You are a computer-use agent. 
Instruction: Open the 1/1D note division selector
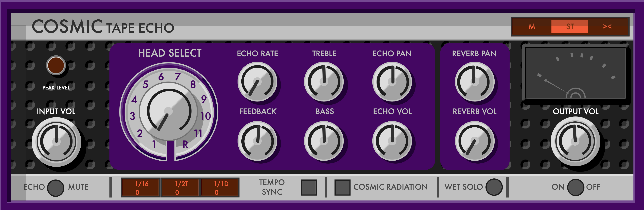pyautogui.click(x=220, y=187)
